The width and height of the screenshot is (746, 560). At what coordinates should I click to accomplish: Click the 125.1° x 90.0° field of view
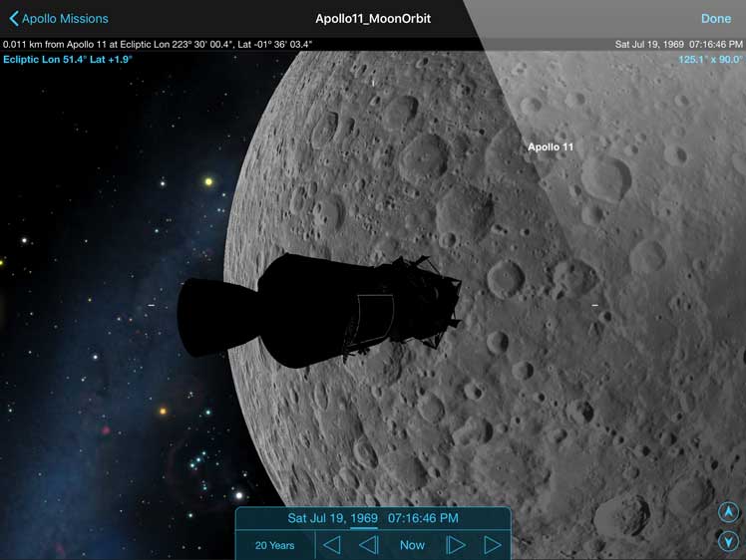coord(710,60)
